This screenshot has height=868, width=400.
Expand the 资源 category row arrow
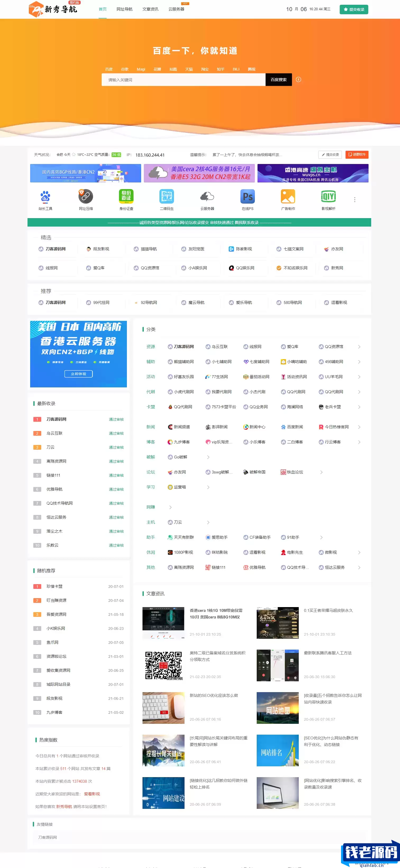[x=359, y=347]
